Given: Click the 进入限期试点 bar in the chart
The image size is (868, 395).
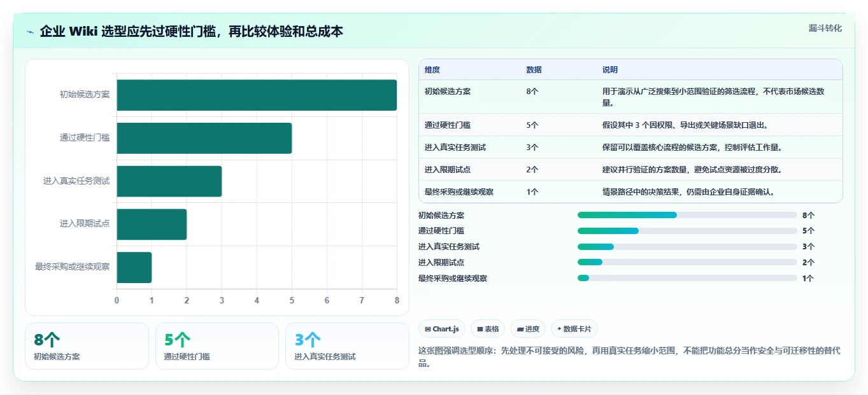Looking at the screenshot, I should point(152,224).
